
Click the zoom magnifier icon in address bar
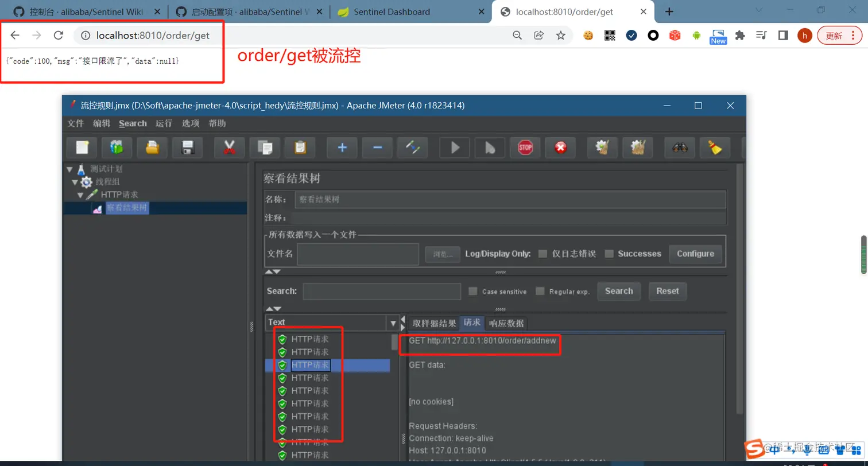tap(517, 36)
